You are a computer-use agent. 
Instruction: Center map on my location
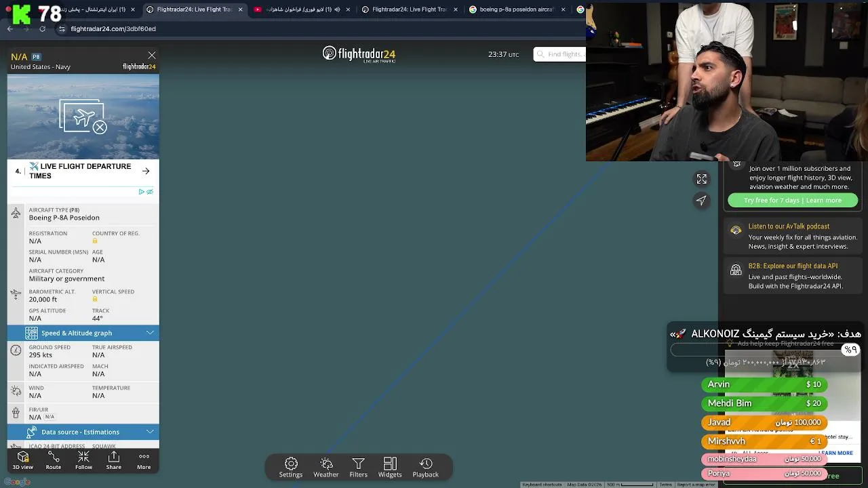click(702, 201)
